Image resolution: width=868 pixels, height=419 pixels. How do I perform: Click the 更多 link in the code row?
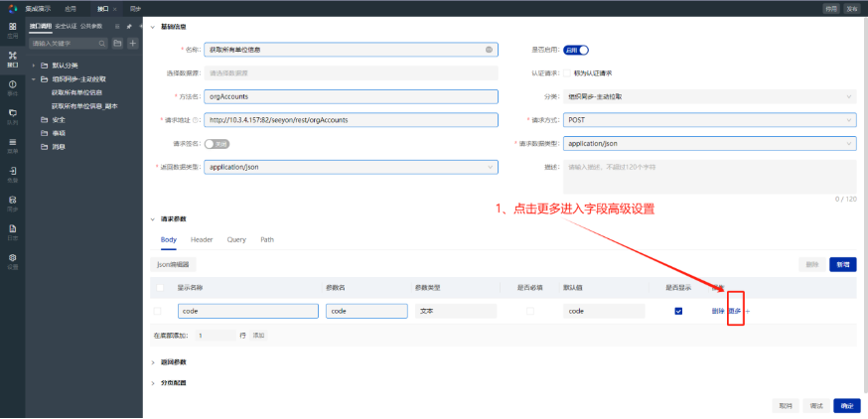(735, 311)
